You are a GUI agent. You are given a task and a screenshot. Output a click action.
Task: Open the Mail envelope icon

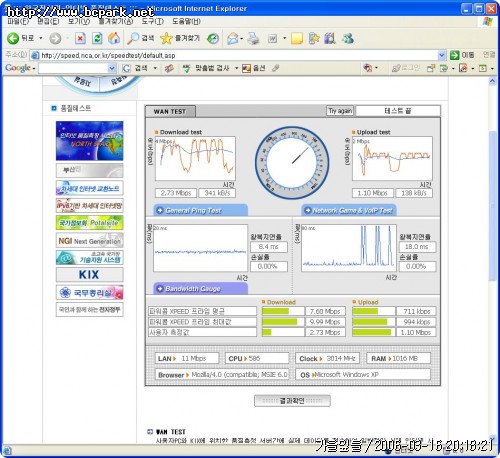[233, 39]
